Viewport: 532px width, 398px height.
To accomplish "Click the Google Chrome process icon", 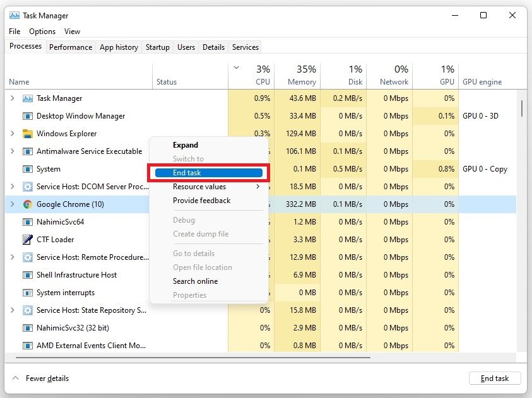I will click(28, 204).
